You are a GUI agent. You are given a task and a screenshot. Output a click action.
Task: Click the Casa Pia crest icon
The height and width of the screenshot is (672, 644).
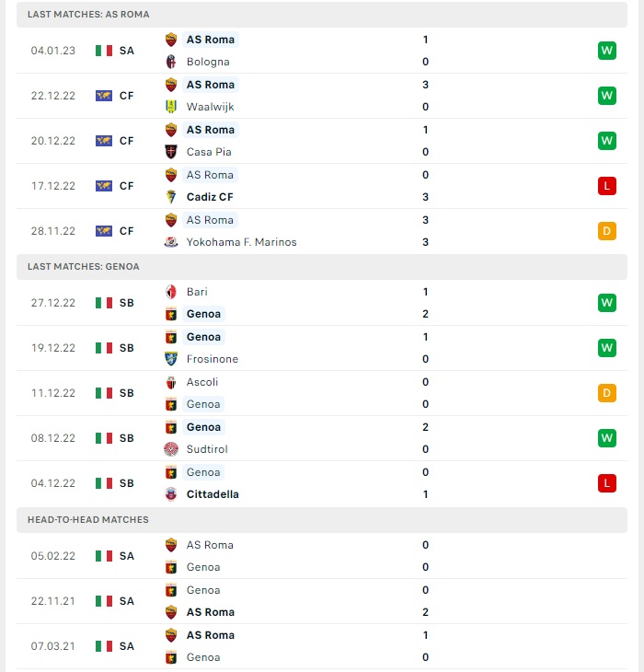[x=171, y=152]
